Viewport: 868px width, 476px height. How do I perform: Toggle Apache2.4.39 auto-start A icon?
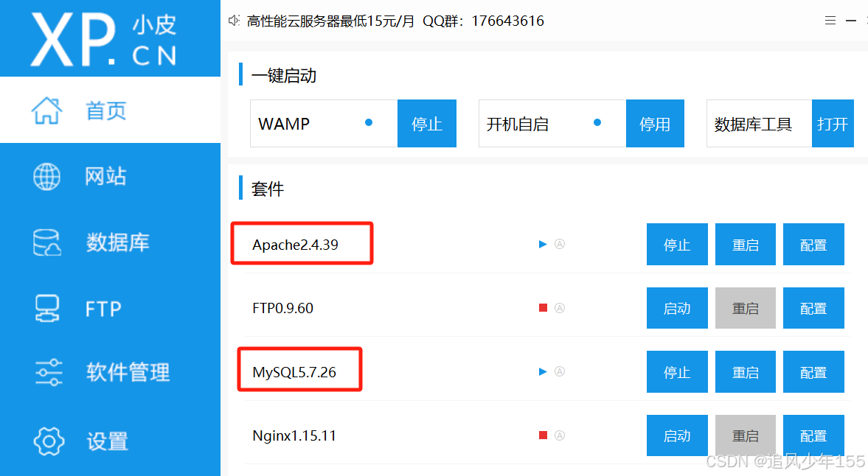tap(560, 245)
